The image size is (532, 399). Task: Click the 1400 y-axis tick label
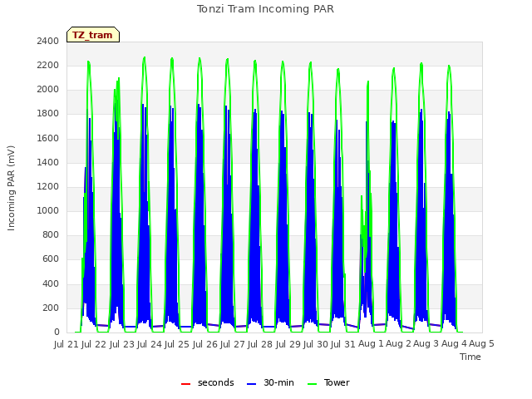coord(48,162)
